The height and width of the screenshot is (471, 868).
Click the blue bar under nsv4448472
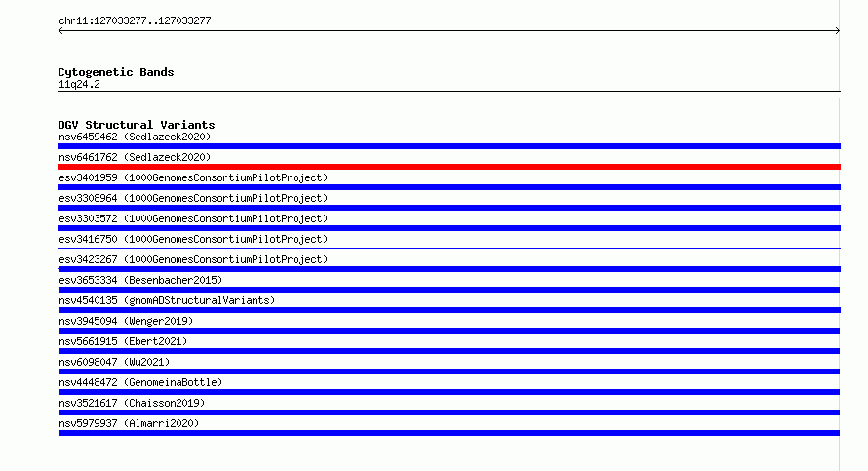pos(449,392)
